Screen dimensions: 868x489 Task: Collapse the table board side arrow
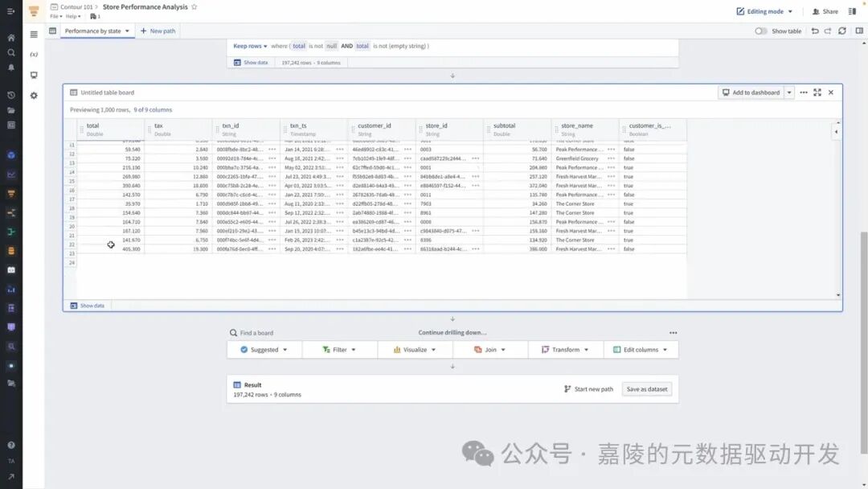(x=836, y=132)
